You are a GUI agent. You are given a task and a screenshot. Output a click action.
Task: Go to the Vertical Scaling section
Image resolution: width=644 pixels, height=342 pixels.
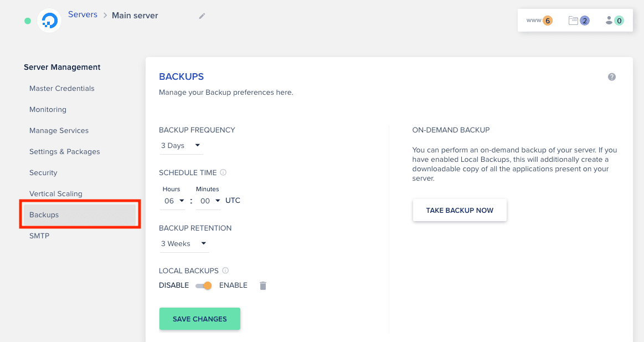pyautogui.click(x=56, y=193)
